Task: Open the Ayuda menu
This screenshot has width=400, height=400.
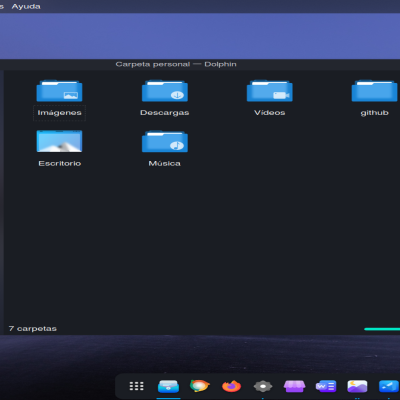Action: (26, 6)
